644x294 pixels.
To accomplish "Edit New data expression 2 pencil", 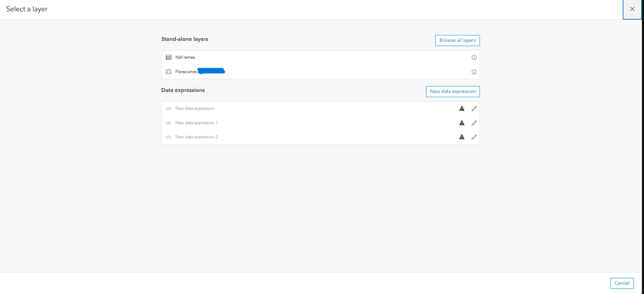I will coord(474,137).
